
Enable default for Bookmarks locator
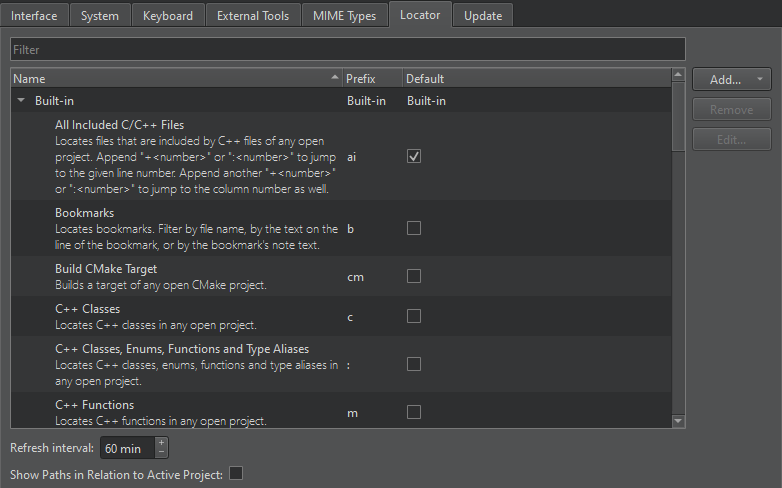pyautogui.click(x=414, y=229)
